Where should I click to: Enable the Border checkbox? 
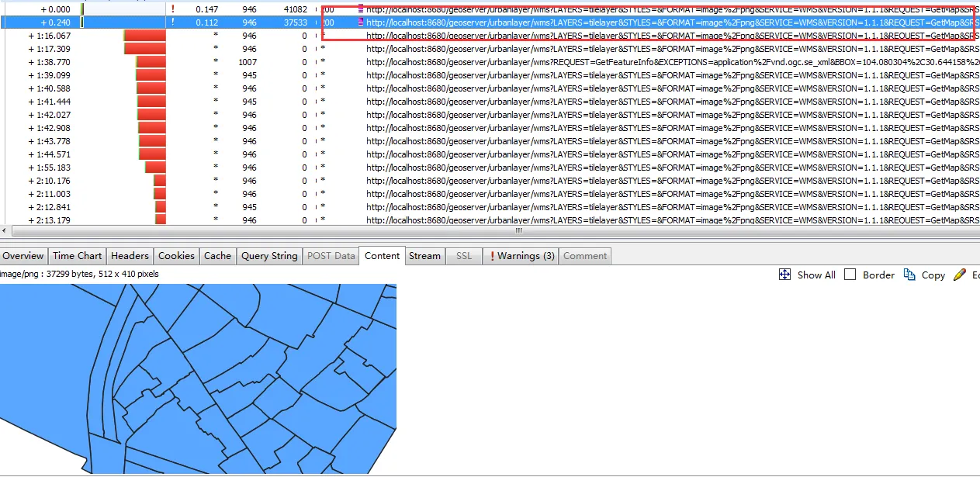[850, 275]
